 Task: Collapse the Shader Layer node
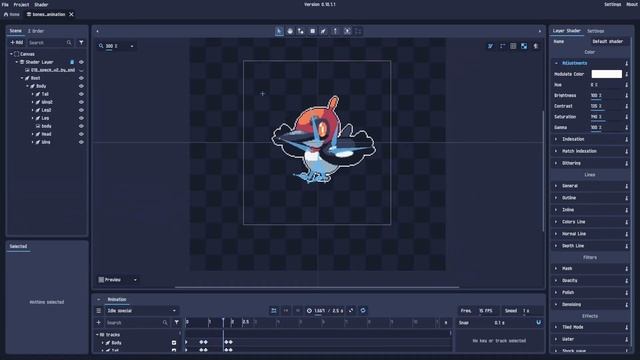(x=17, y=62)
